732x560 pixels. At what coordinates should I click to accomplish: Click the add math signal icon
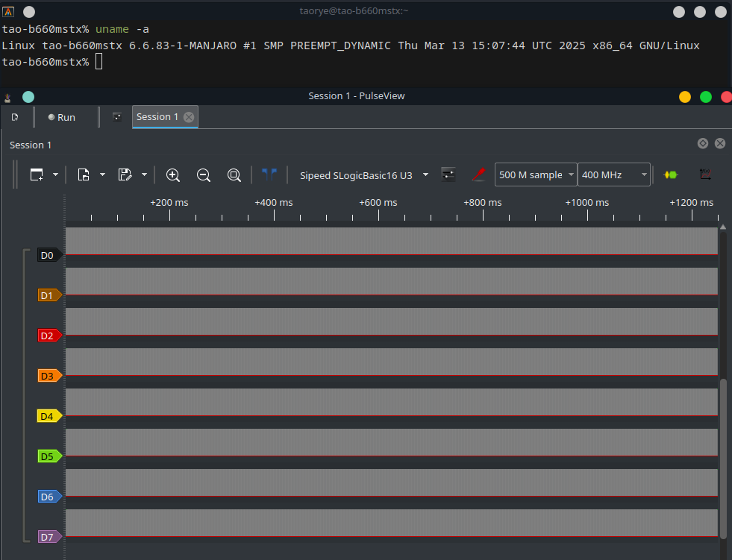(x=704, y=175)
